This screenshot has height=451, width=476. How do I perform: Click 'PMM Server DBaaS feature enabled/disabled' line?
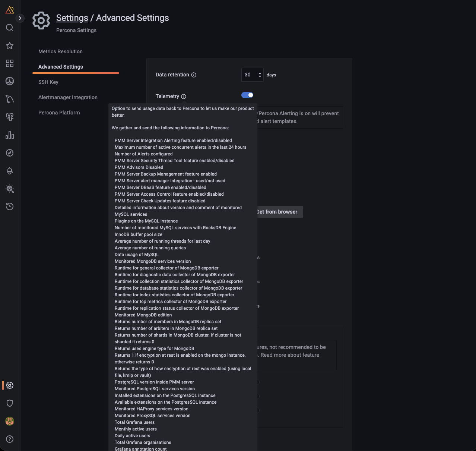[x=160, y=187]
